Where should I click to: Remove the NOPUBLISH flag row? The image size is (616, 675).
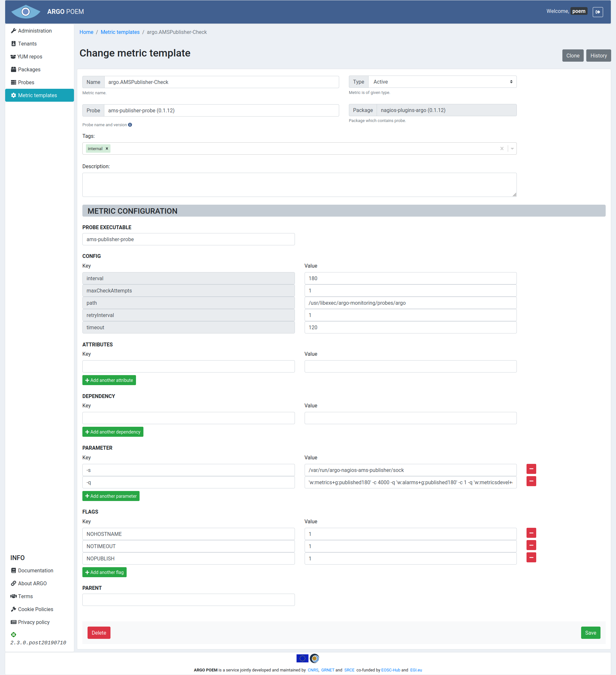point(531,557)
